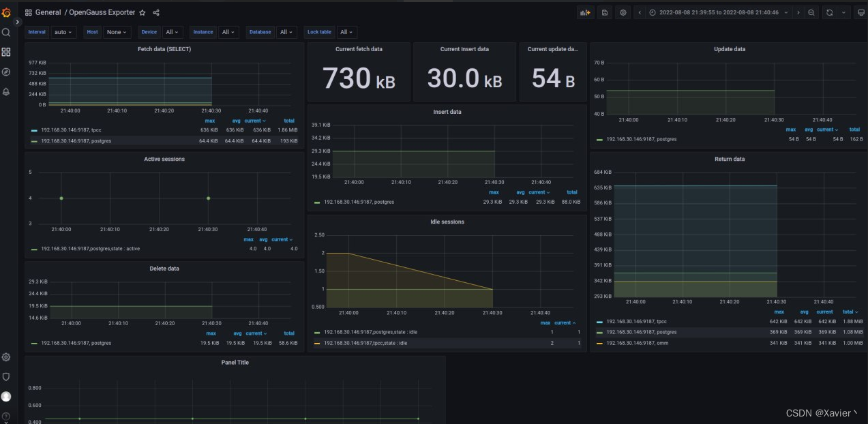Image resolution: width=868 pixels, height=424 pixels.
Task: Open the time range picker
Action: (719, 12)
